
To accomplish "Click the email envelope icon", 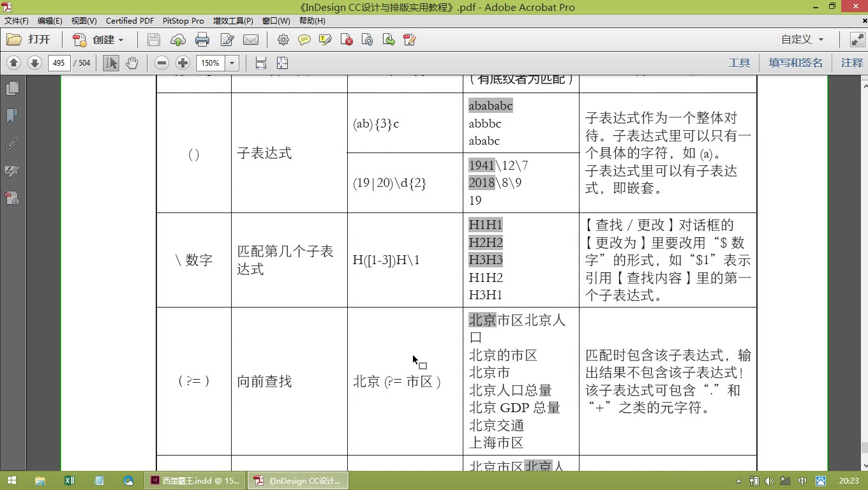I will (x=251, y=40).
